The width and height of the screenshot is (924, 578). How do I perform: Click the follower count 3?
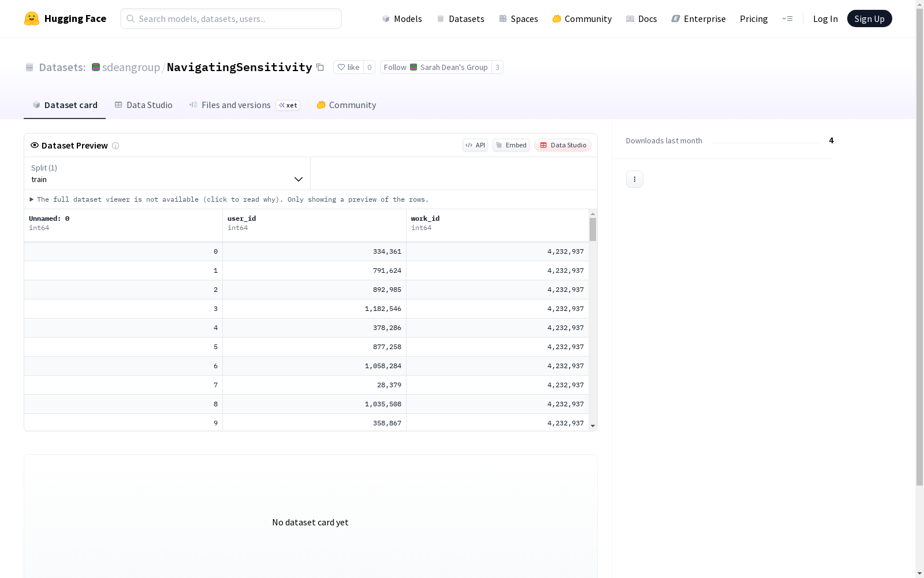click(497, 67)
